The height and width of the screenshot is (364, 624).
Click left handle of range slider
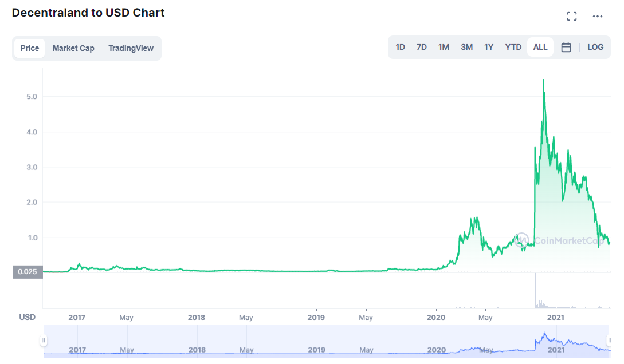coord(43,341)
